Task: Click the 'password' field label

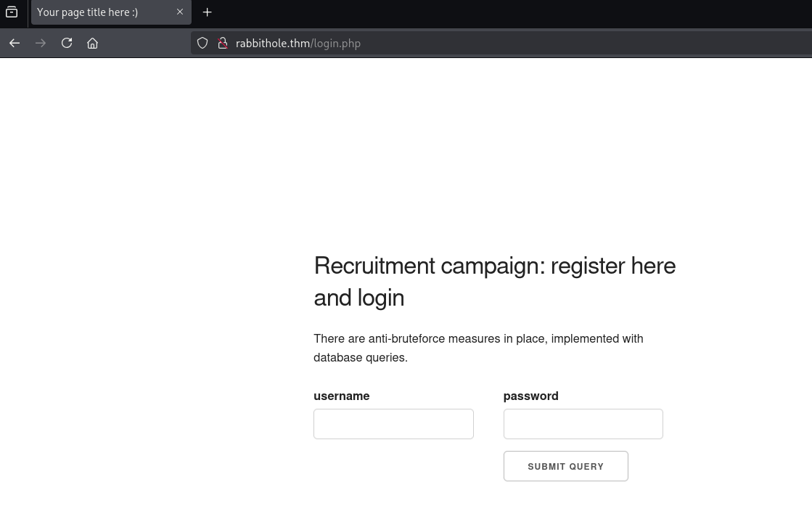Action: (x=530, y=396)
